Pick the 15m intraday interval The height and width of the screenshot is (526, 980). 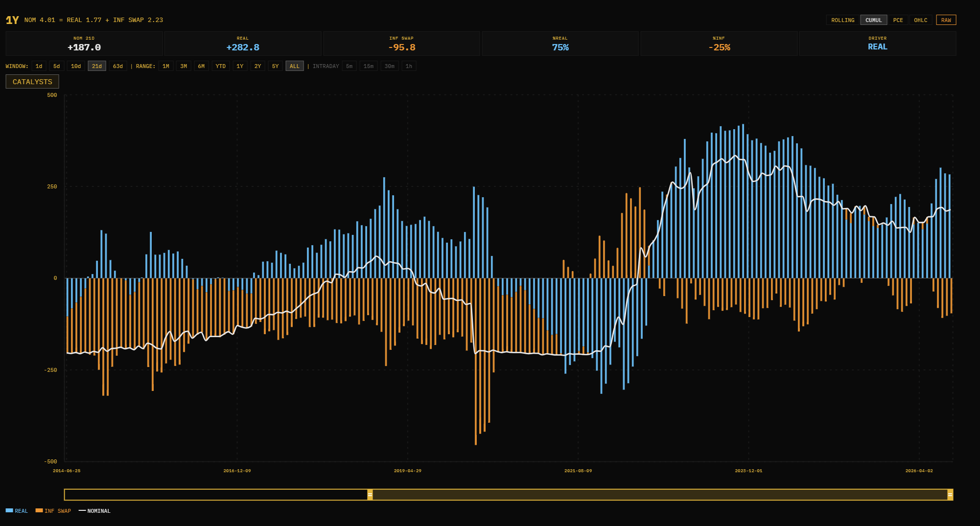pos(369,66)
